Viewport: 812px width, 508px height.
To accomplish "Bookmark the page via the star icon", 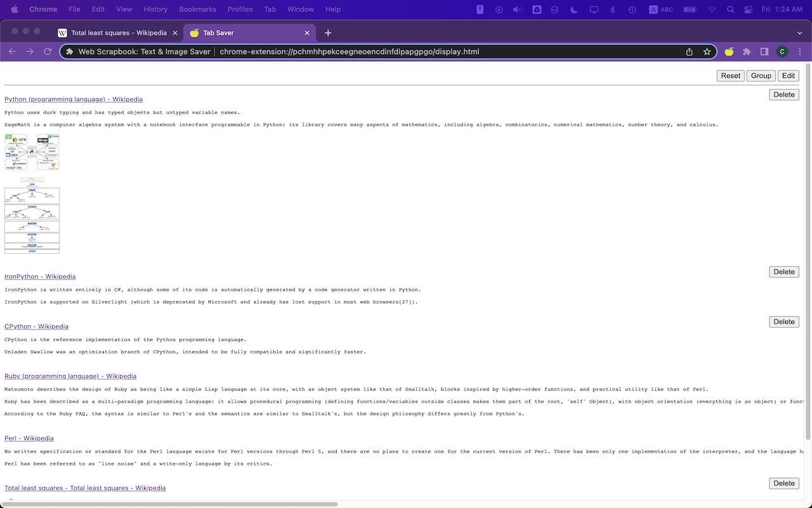I will 707,51.
